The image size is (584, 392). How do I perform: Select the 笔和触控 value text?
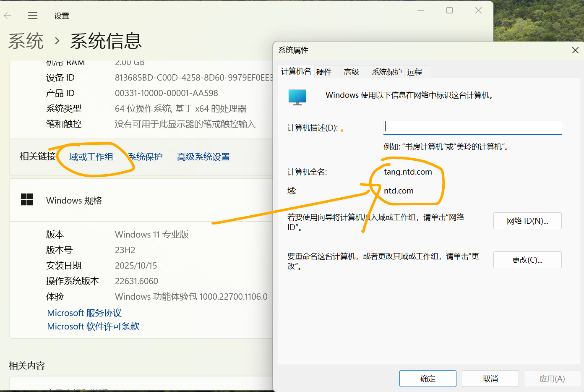[x=185, y=124]
